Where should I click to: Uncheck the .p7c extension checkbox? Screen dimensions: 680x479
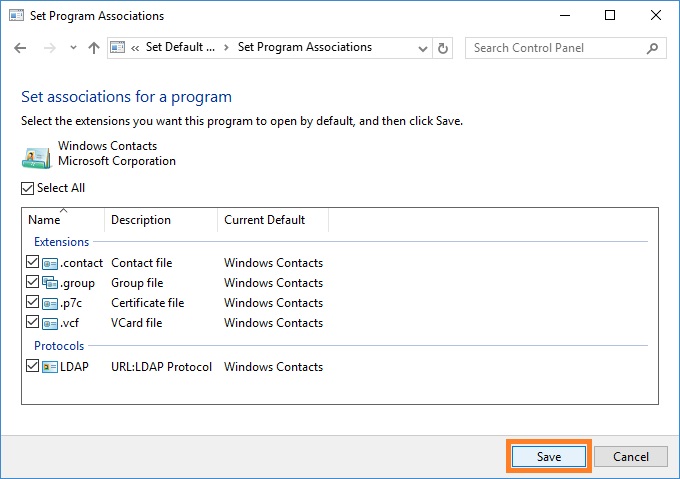[x=32, y=302]
